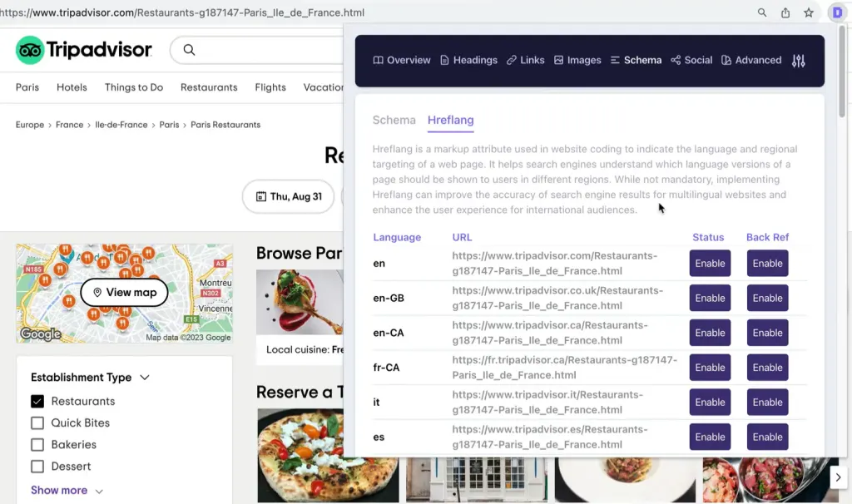This screenshot has height=504, width=852.
Task: Open the Overview tab
Action: (402, 60)
